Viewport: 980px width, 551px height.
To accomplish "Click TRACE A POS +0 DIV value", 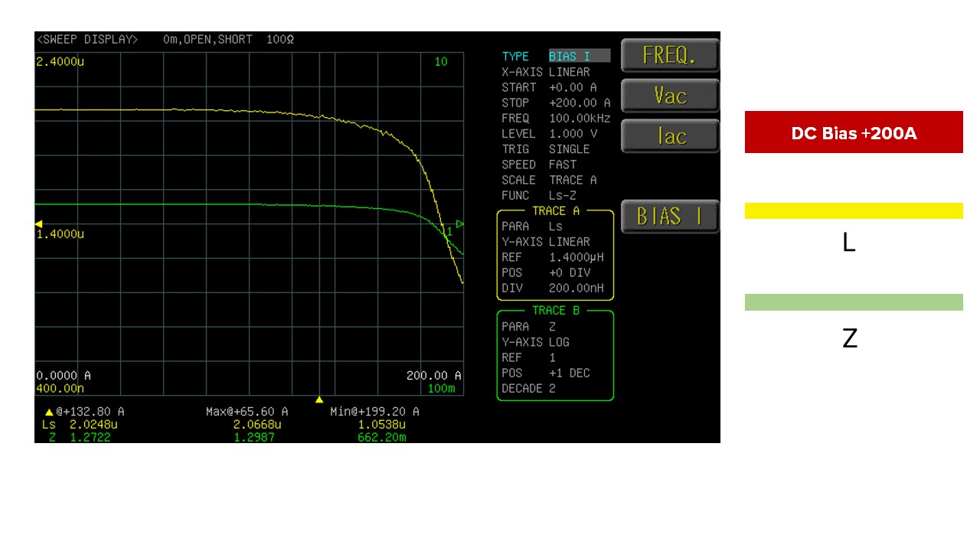I will tap(570, 272).
